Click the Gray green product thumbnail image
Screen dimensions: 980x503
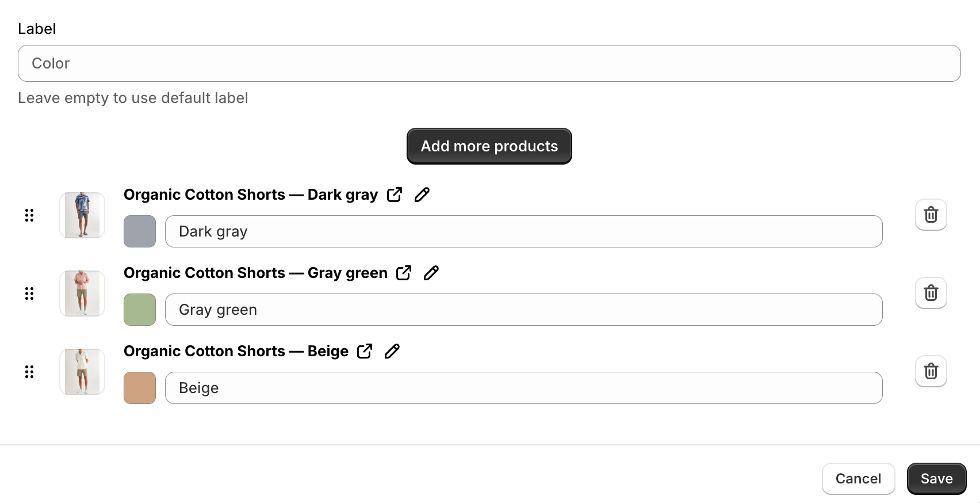click(82, 294)
